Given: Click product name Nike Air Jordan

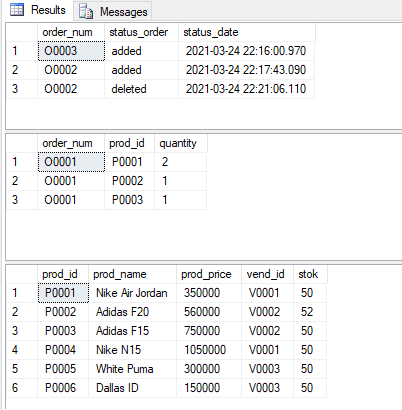Looking at the screenshot, I should point(132,293).
